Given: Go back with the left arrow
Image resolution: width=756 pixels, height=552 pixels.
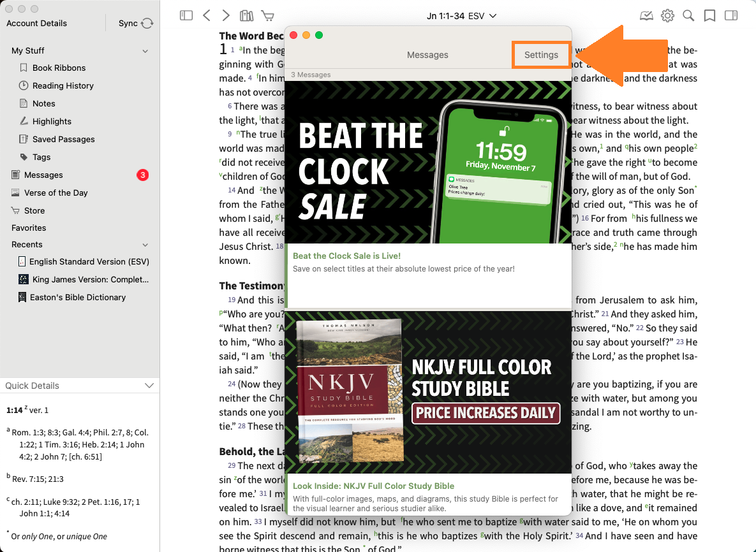Looking at the screenshot, I should click(207, 15).
